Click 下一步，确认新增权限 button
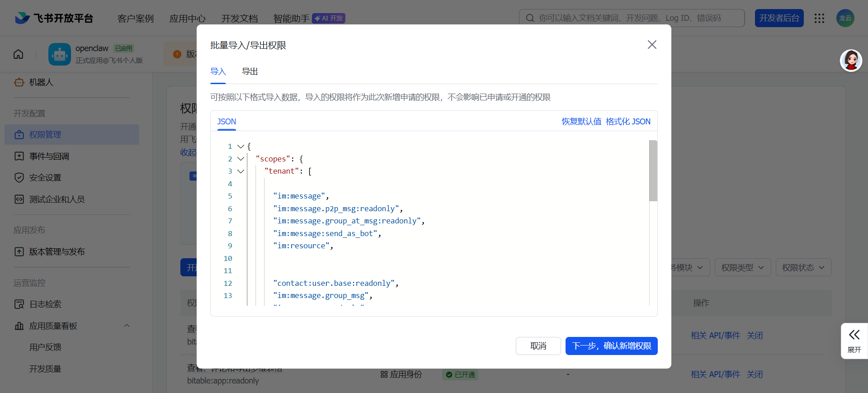Image resolution: width=868 pixels, height=393 pixels. pos(611,346)
